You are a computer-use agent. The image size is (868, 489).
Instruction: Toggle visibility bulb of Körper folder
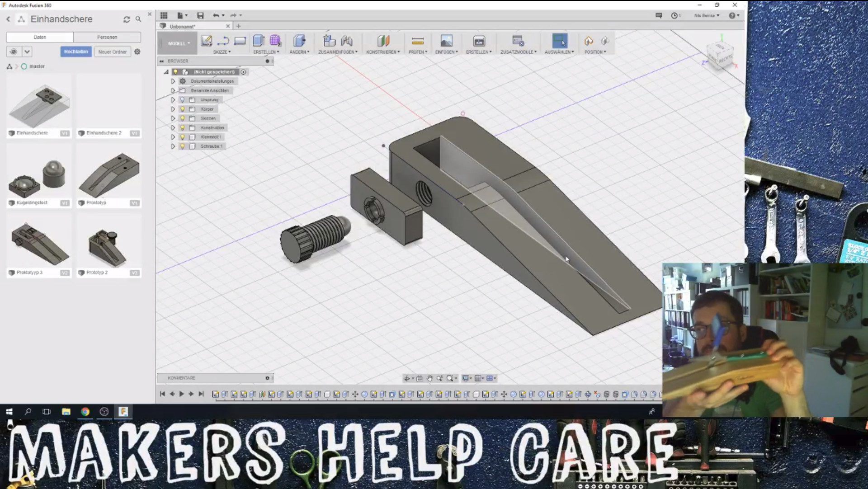tap(183, 109)
